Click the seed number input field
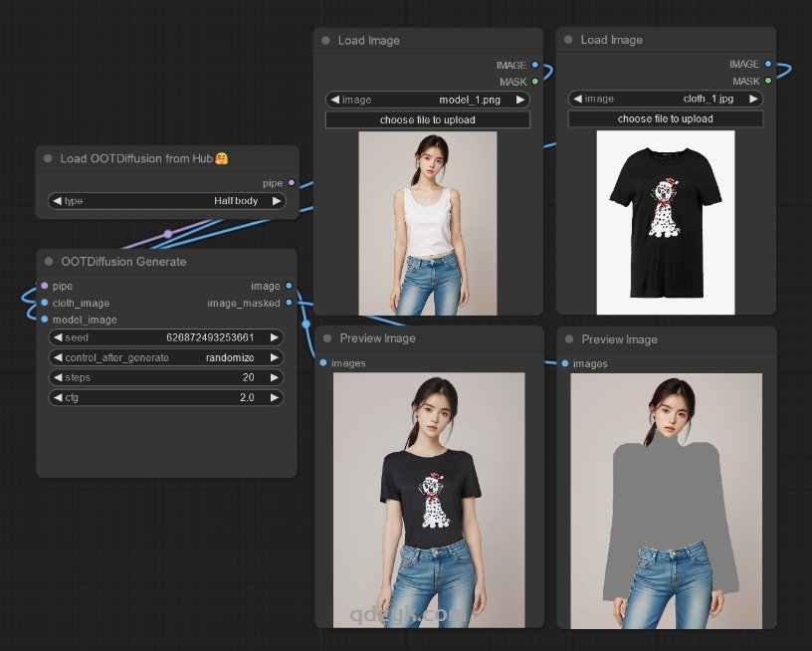Image resolution: width=812 pixels, height=651 pixels. 166,337
